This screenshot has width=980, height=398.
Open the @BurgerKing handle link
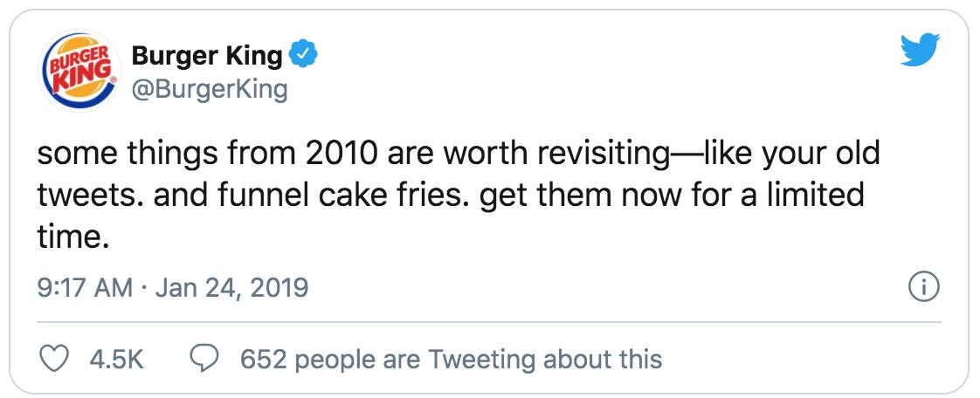[209, 88]
